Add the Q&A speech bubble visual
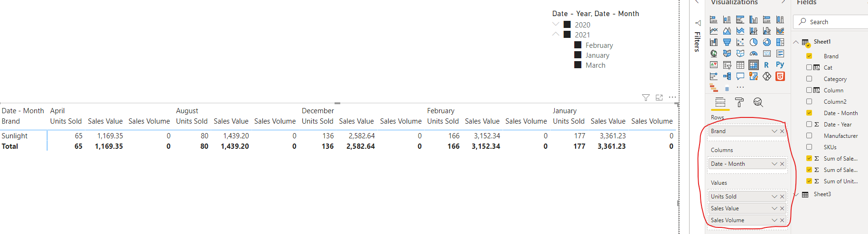868x234 pixels. pyautogui.click(x=740, y=76)
